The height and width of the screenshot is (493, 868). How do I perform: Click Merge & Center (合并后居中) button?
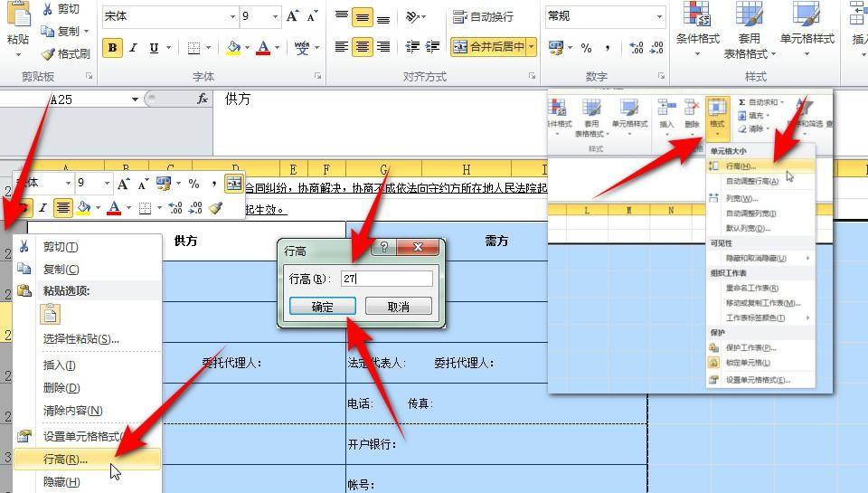(488, 47)
